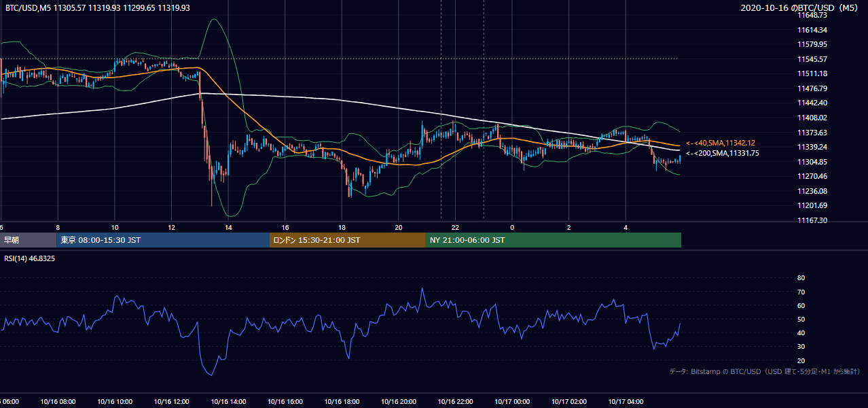The image size is (868, 408).
Task: Click RSI scale level 30
Action: (801, 347)
